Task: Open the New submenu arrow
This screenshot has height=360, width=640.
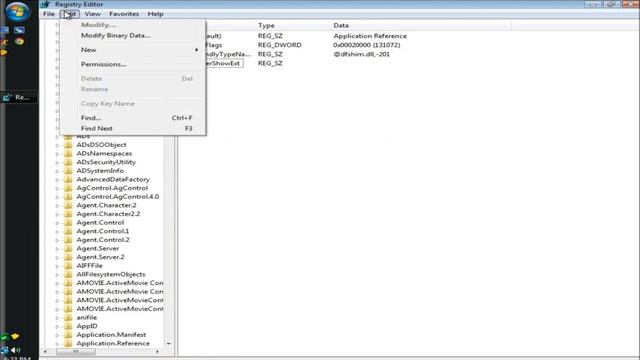Action: pyautogui.click(x=196, y=50)
